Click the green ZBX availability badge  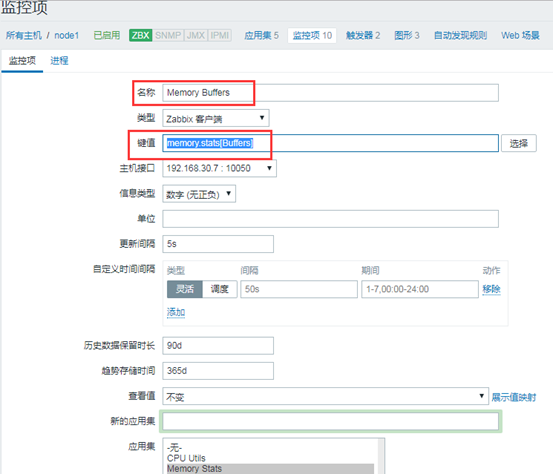[x=140, y=35]
